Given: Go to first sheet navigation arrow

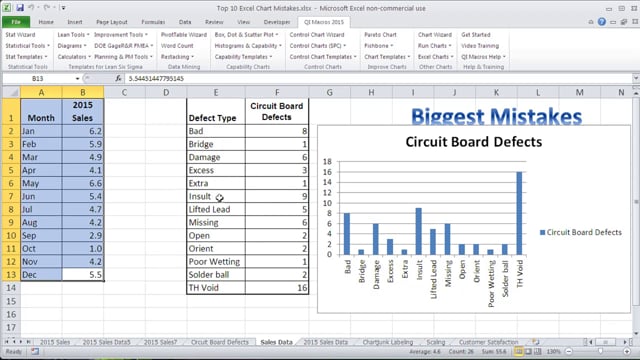Looking at the screenshot, I should click(x=7, y=342).
